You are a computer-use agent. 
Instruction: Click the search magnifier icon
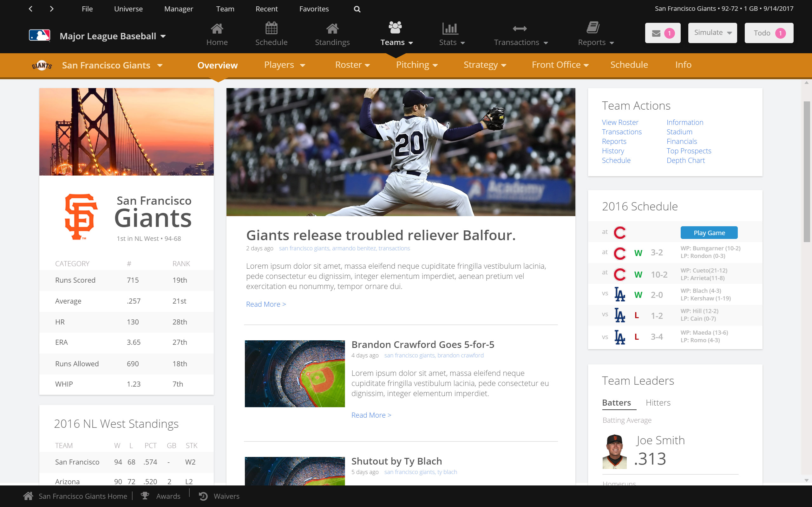click(x=357, y=9)
